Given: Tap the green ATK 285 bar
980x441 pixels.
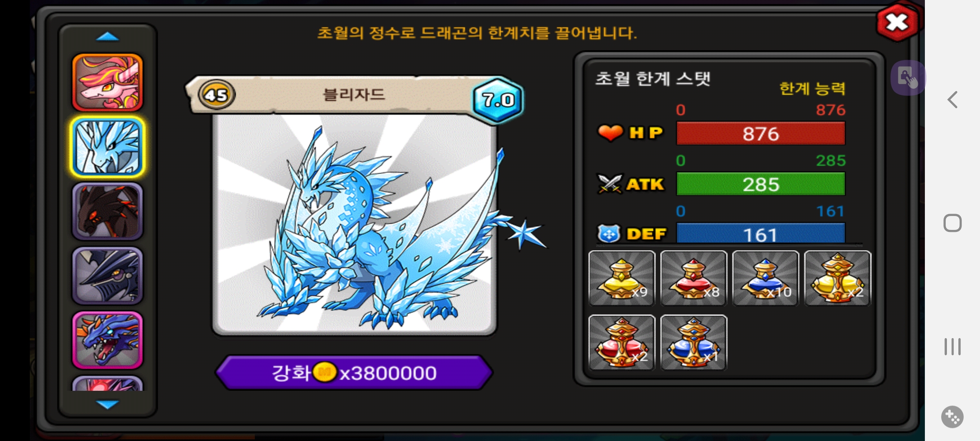Looking at the screenshot, I should coord(760,184).
